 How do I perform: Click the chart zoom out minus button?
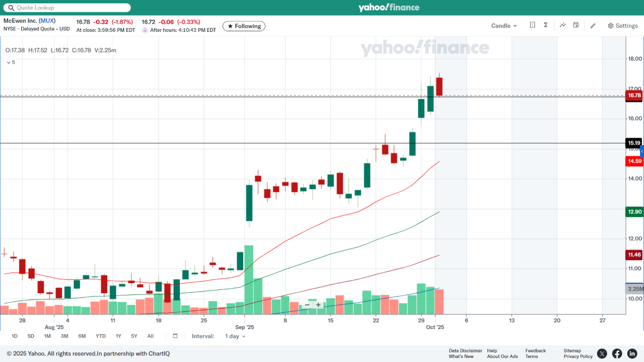[x=307, y=305]
